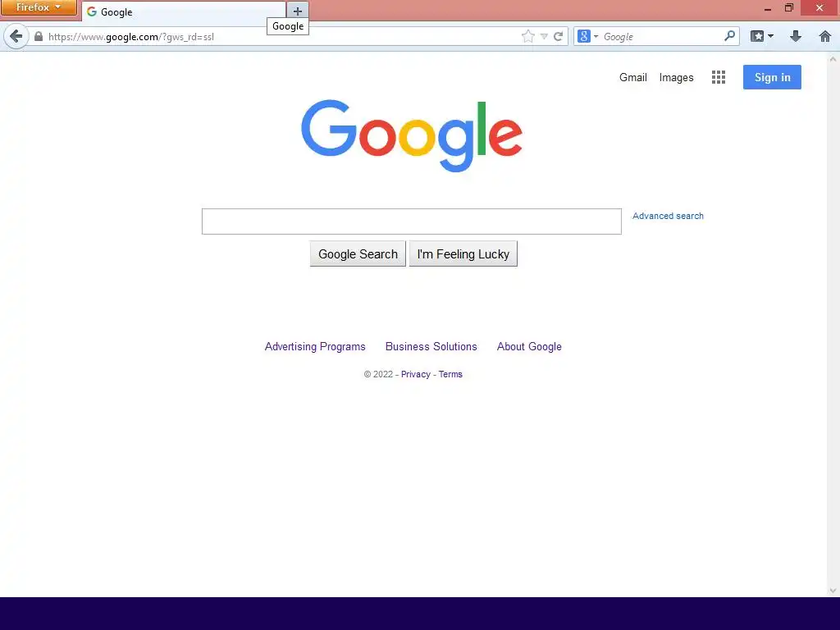
Task: Click the scrollbar up arrow
Action: (x=833, y=59)
